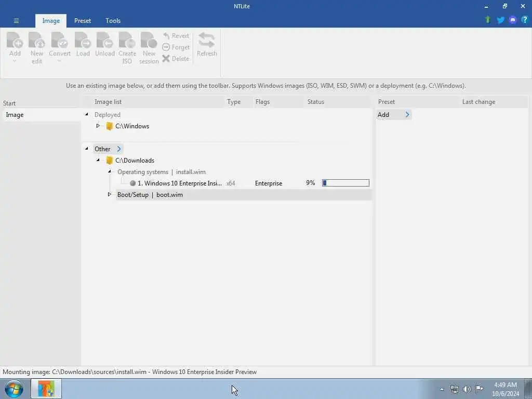
Task: Open the dropdown arrow under Convert
Action: pos(59,61)
